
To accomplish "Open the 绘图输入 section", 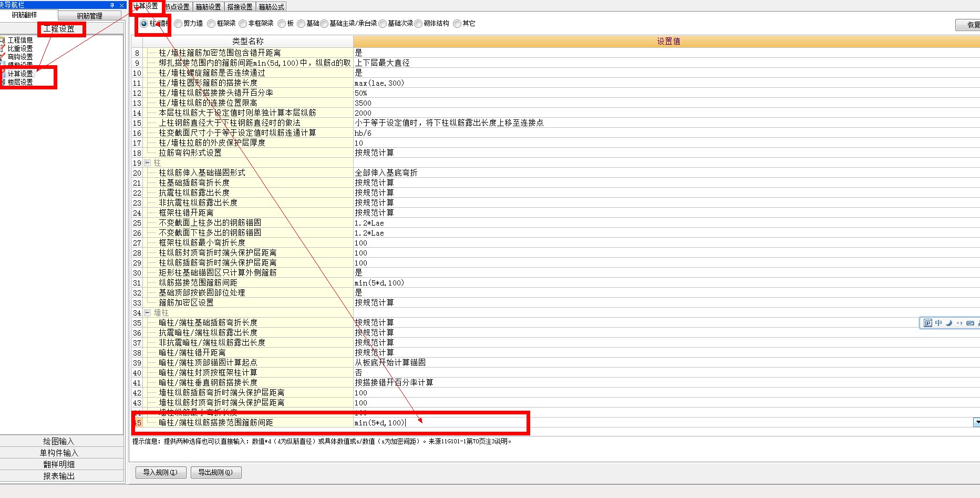I will [x=59, y=441].
